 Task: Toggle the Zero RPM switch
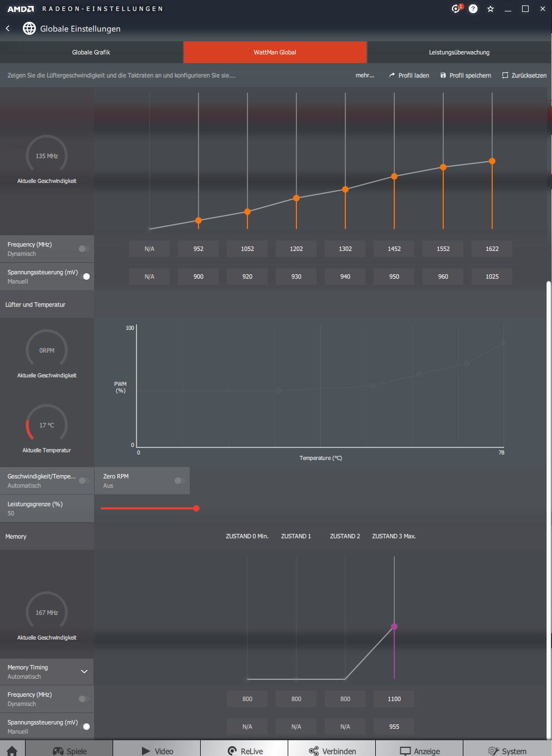pyautogui.click(x=179, y=481)
